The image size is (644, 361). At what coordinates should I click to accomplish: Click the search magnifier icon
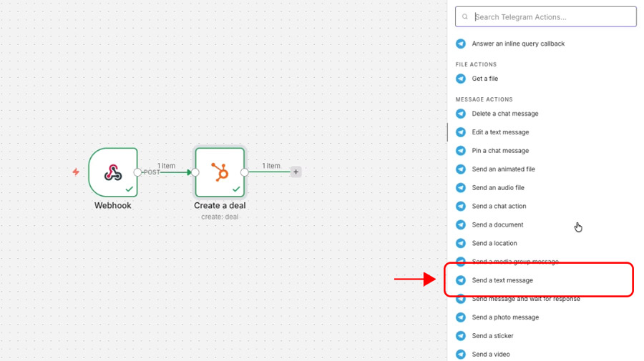coord(465,17)
